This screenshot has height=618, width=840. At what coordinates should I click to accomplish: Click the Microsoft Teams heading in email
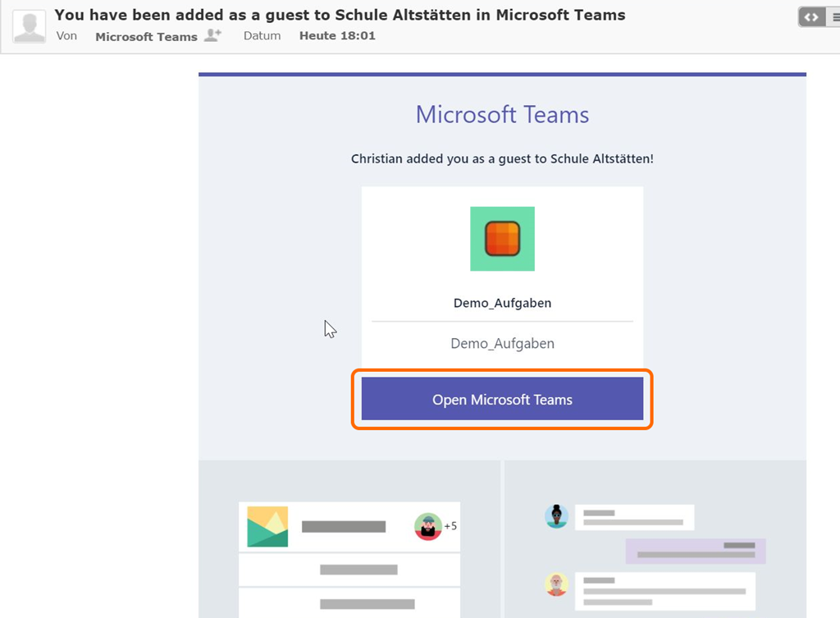[502, 114]
